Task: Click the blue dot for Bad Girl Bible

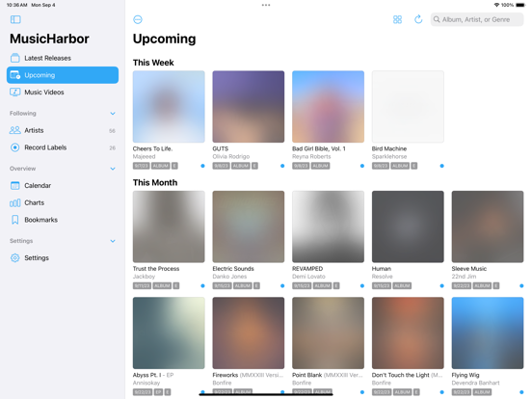Action: (x=362, y=166)
